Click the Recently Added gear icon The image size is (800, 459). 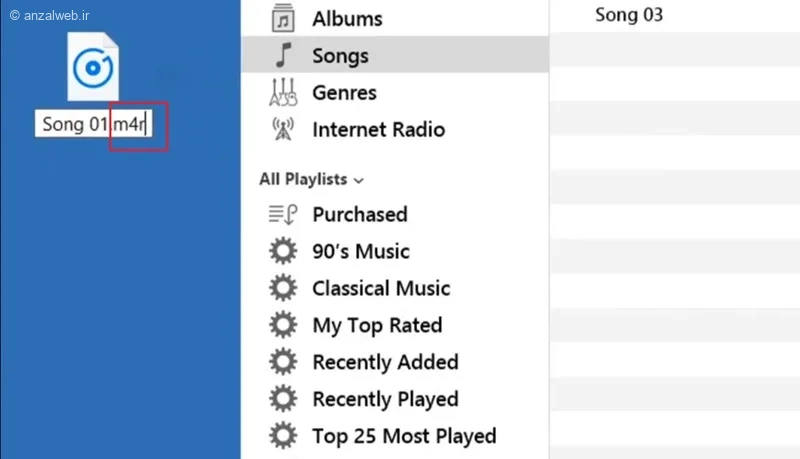pyautogui.click(x=283, y=362)
